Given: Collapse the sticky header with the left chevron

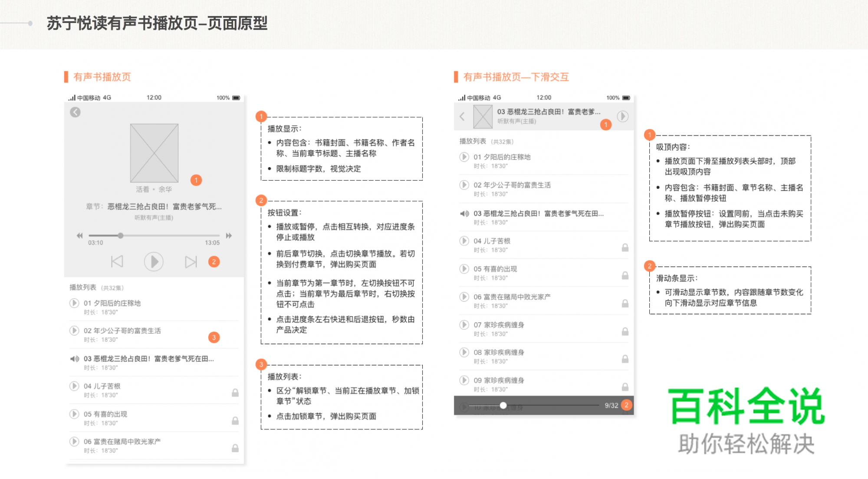Looking at the screenshot, I should [x=461, y=116].
